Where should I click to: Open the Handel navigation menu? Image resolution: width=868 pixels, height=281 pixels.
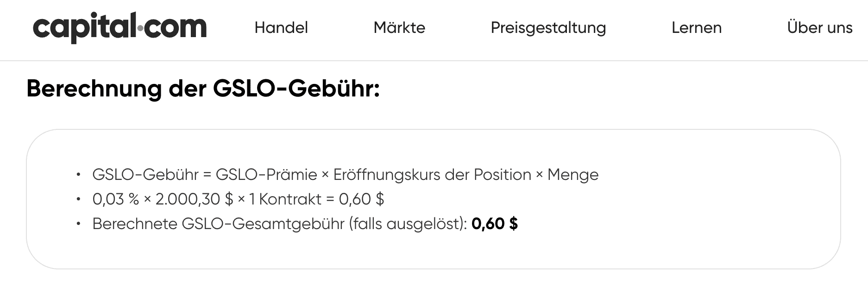coord(281,28)
